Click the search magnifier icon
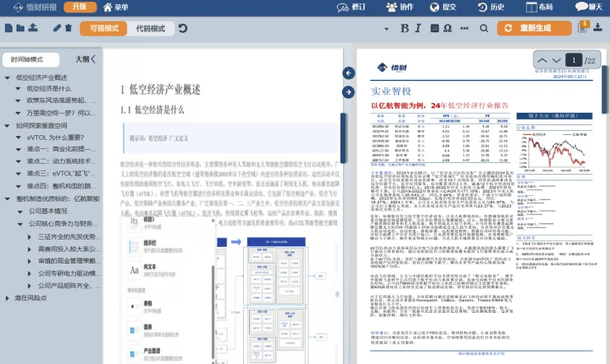The image size is (610, 364). pyautogui.click(x=484, y=28)
